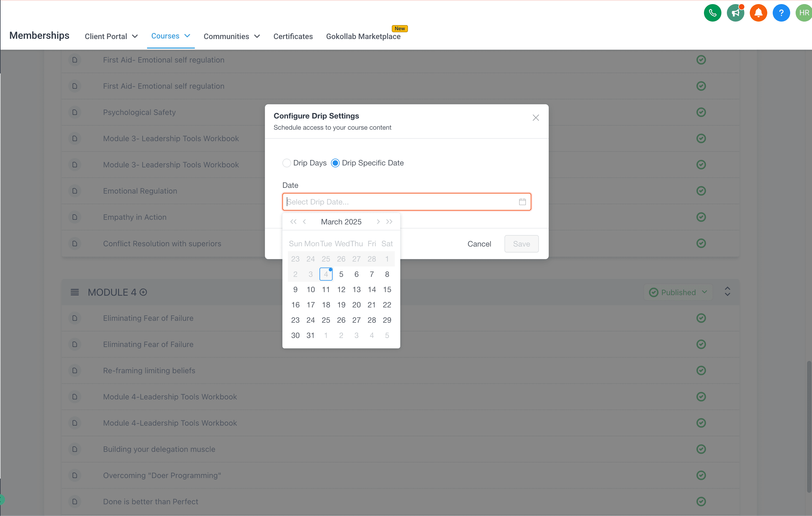Click published check icon for Conflict Resolution with superiors
Image resolution: width=812 pixels, height=516 pixels.
701,243
